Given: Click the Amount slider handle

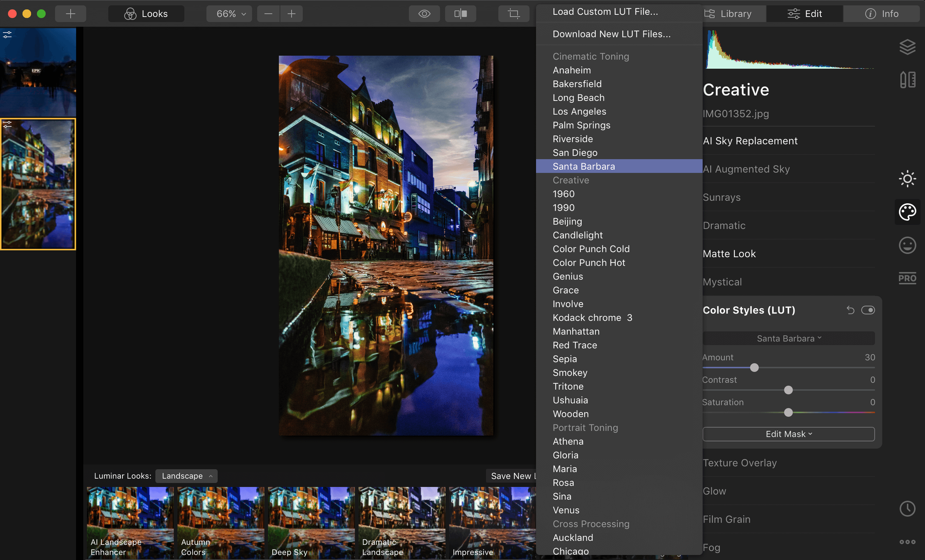Looking at the screenshot, I should 754,367.
